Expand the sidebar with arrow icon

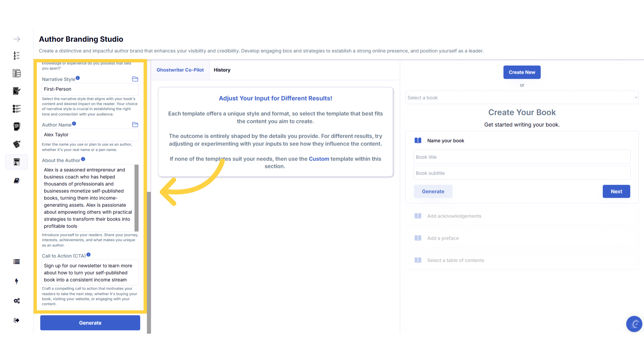point(17,39)
